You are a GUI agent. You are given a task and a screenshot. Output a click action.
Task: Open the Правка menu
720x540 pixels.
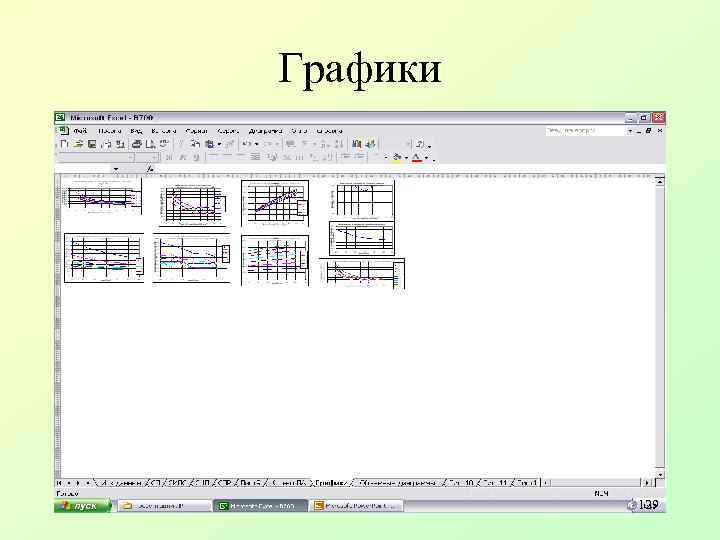click(x=110, y=131)
